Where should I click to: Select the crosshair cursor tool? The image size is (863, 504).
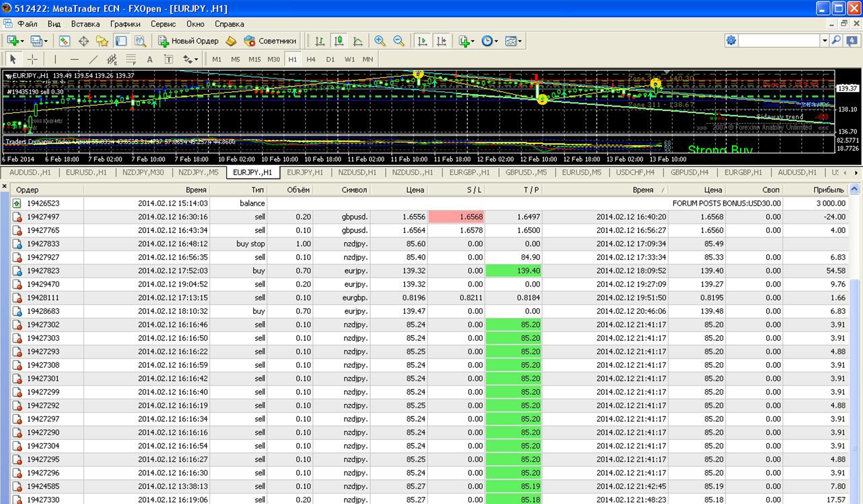coord(32,59)
